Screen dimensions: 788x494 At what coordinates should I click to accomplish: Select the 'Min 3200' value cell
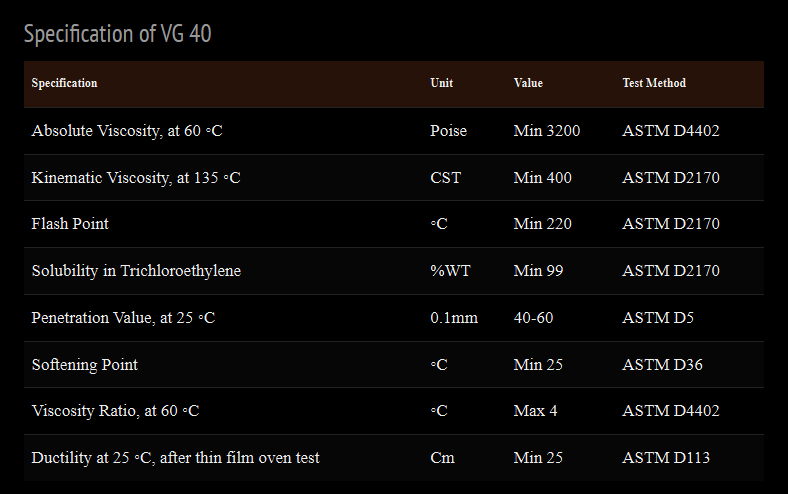(546, 131)
